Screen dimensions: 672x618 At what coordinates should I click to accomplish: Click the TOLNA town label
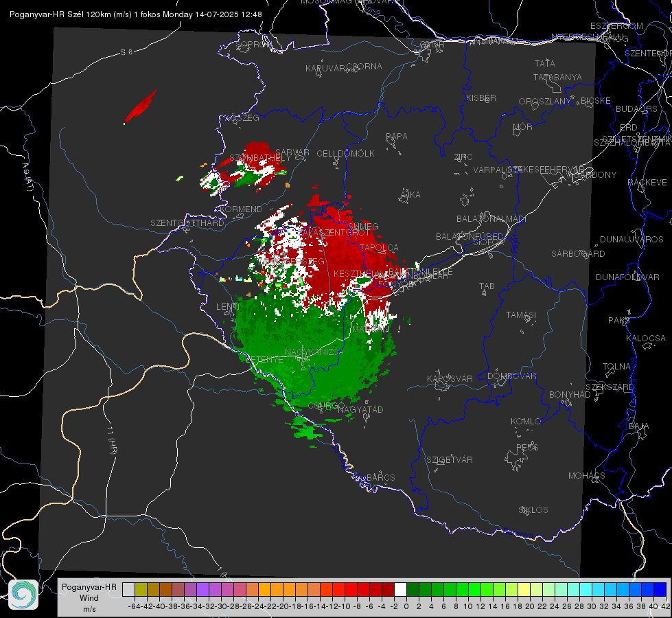[x=616, y=367]
